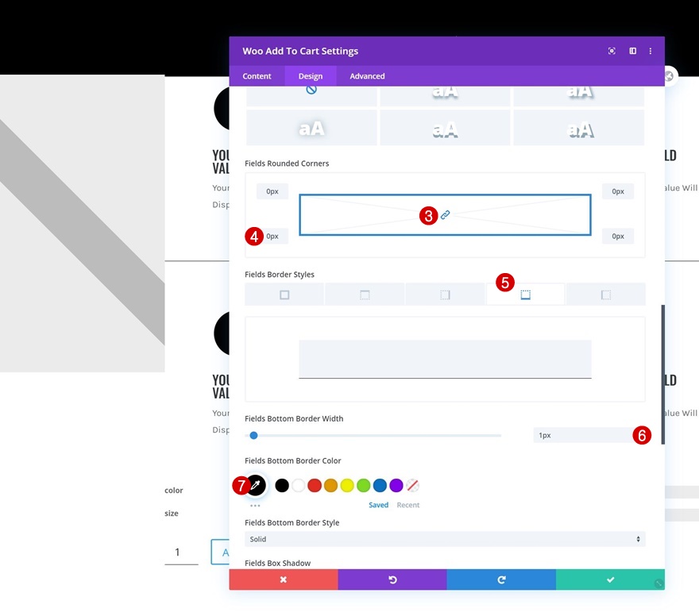The width and height of the screenshot is (699, 616).
Task: Discard changes with the red X button
Action: click(284, 579)
